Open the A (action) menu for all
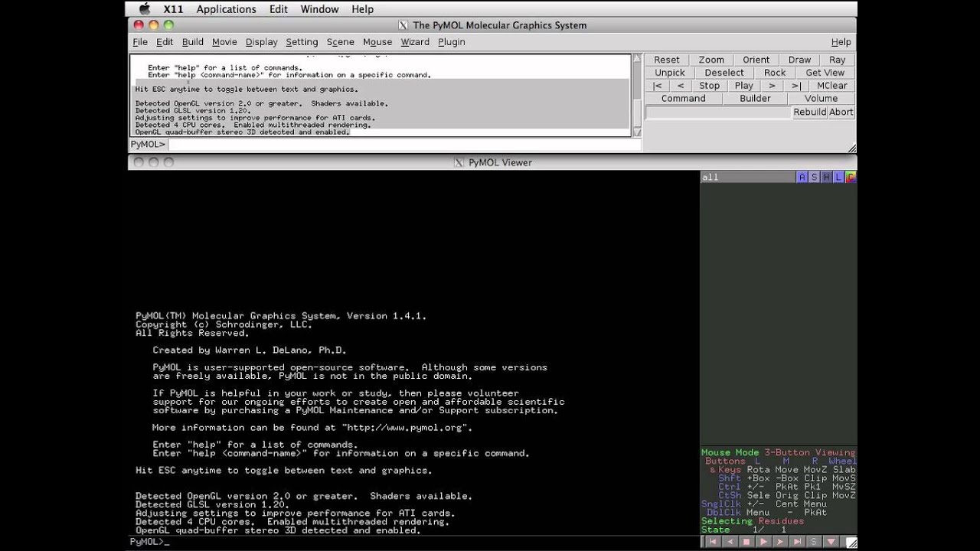The image size is (980, 551). coord(802,177)
